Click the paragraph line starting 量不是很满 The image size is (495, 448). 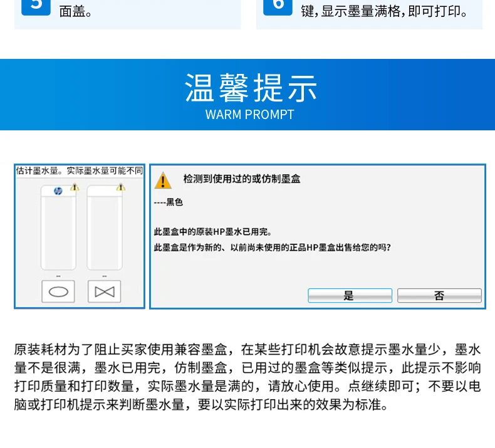click(x=247, y=368)
